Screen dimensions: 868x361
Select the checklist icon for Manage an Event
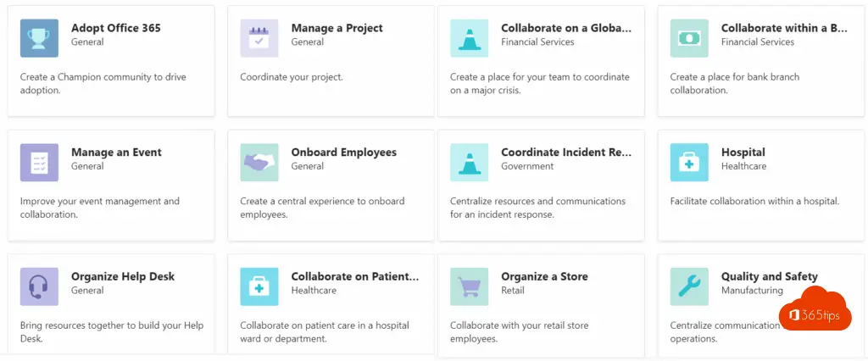click(39, 163)
